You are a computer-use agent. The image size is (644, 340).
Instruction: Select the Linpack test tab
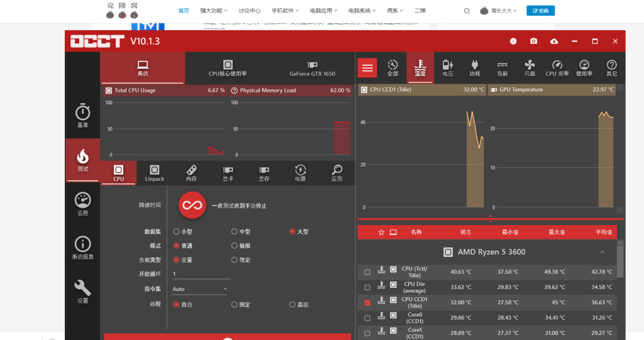(x=155, y=173)
